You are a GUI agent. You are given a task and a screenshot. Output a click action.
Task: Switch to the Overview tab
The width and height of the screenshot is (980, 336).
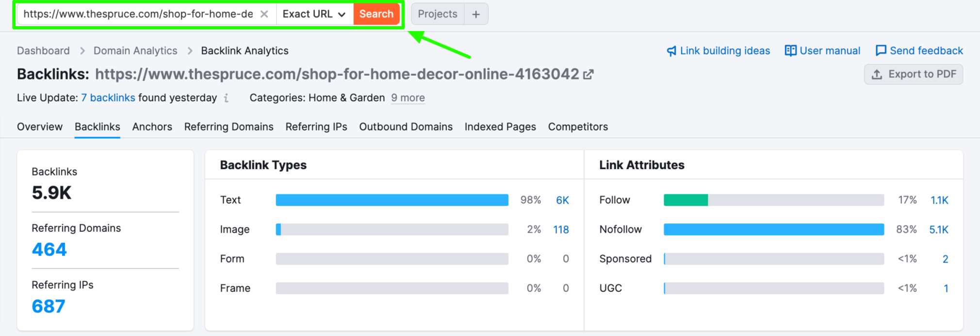pyautogui.click(x=40, y=127)
